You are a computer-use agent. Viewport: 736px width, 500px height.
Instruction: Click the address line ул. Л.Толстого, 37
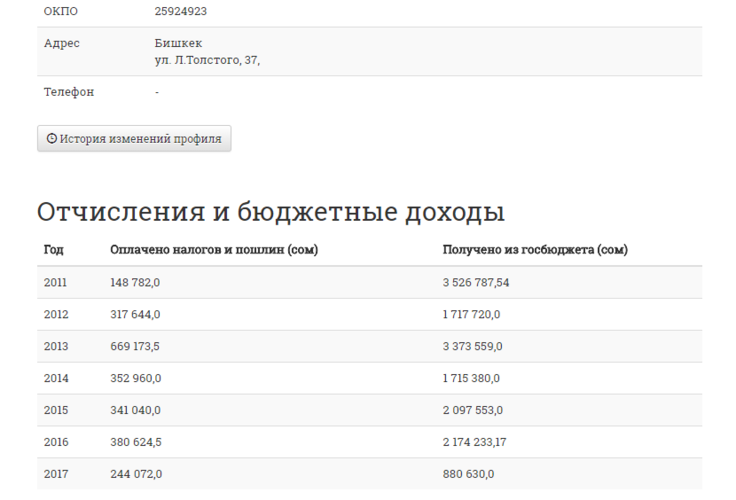[207, 60]
